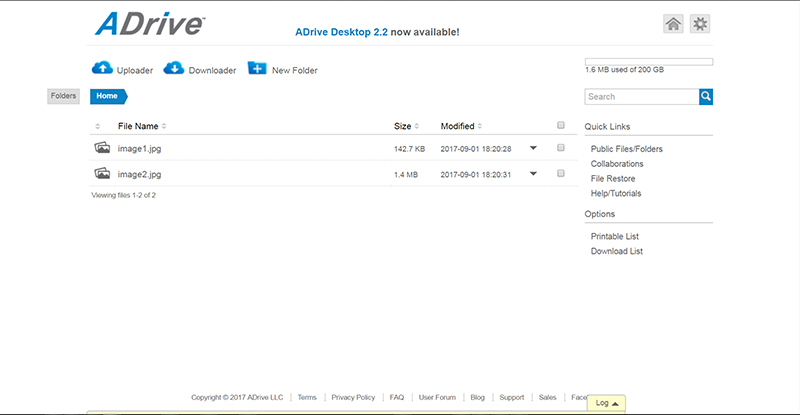The width and height of the screenshot is (800, 415).
Task: Select the Home breadcrumb tab
Action: (108, 96)
